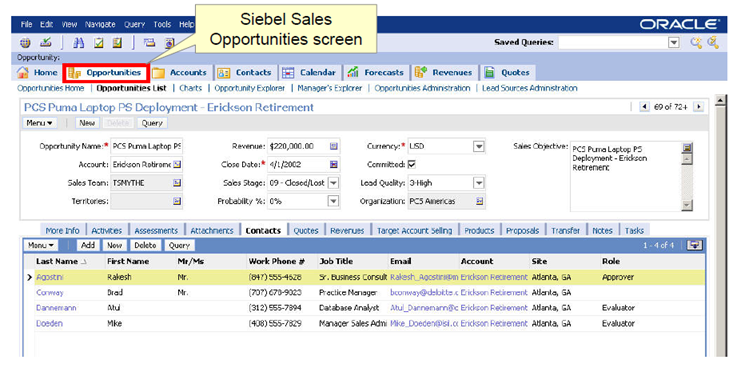Click the Revenue amount field
748x377 pixels.
coord(298,147)
